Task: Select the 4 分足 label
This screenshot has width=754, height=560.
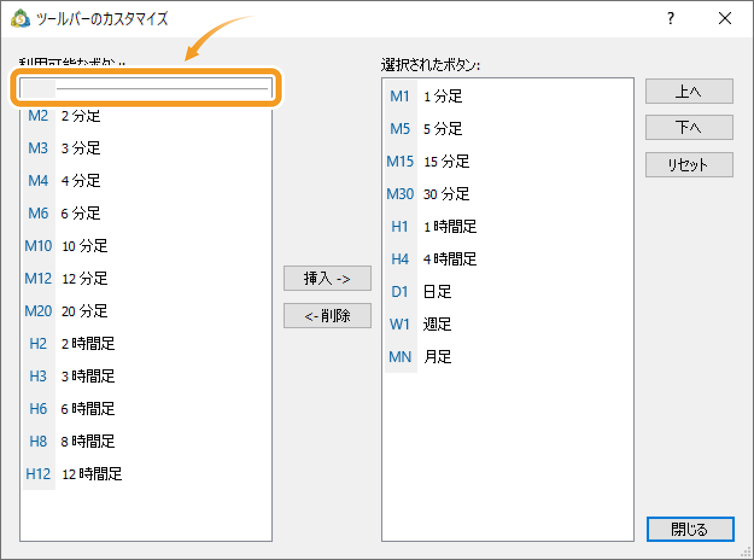Action: tap(81, 180)
